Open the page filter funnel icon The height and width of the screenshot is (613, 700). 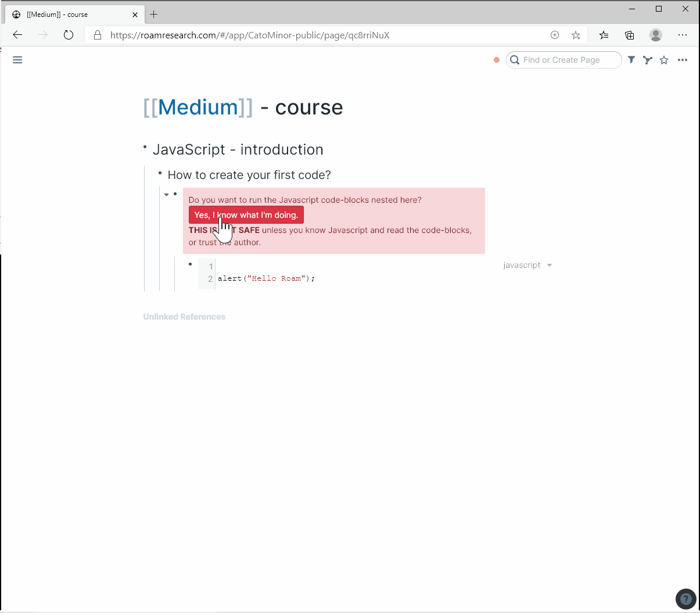631,60
